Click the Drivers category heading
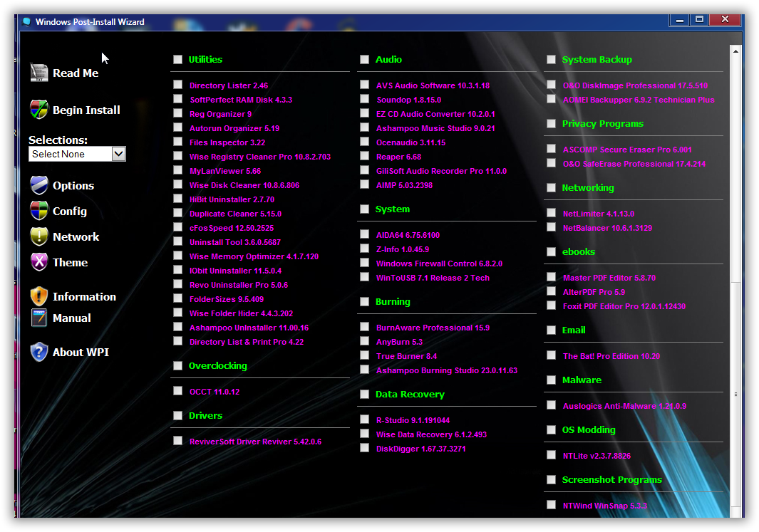The image size is (759, 532). [206, 415]
